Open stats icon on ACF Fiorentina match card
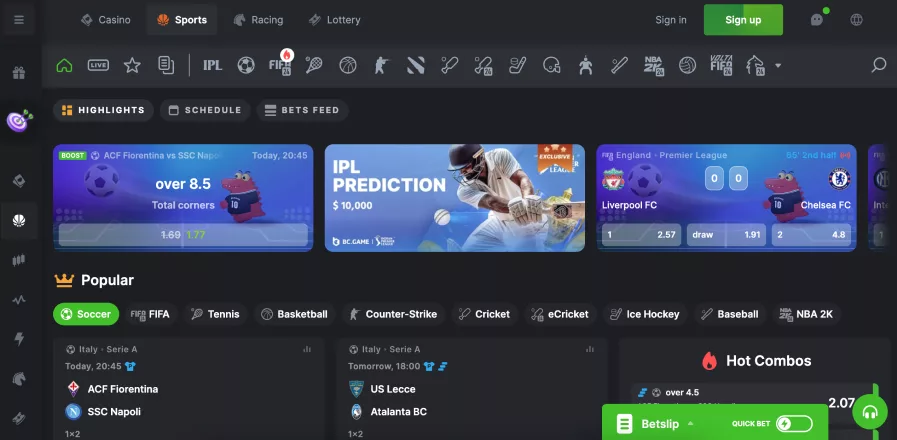This screenshot has height=440, width=897. click(307, 349)
